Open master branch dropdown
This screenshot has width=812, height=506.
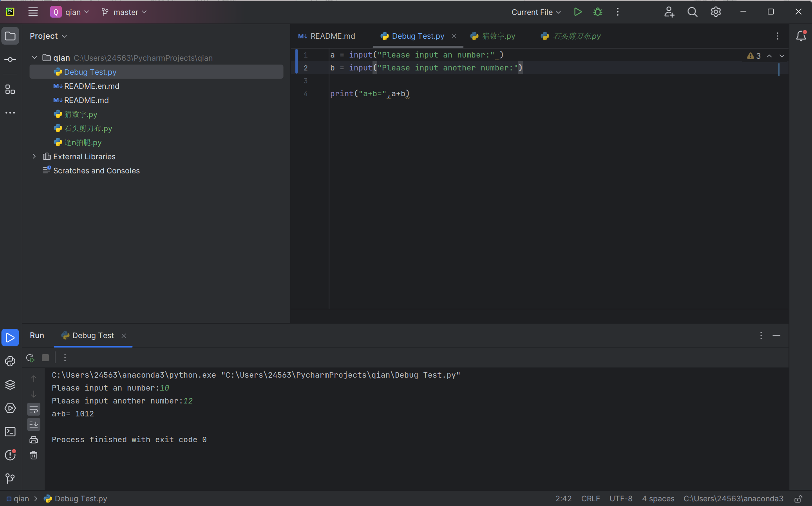click(124, 12)
